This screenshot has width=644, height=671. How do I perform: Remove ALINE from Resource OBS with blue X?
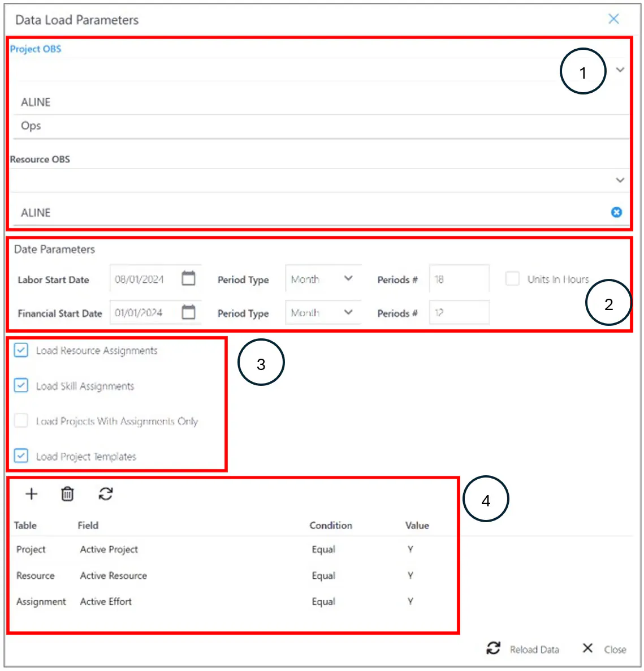pyautogui.click(x=616, y=212)
